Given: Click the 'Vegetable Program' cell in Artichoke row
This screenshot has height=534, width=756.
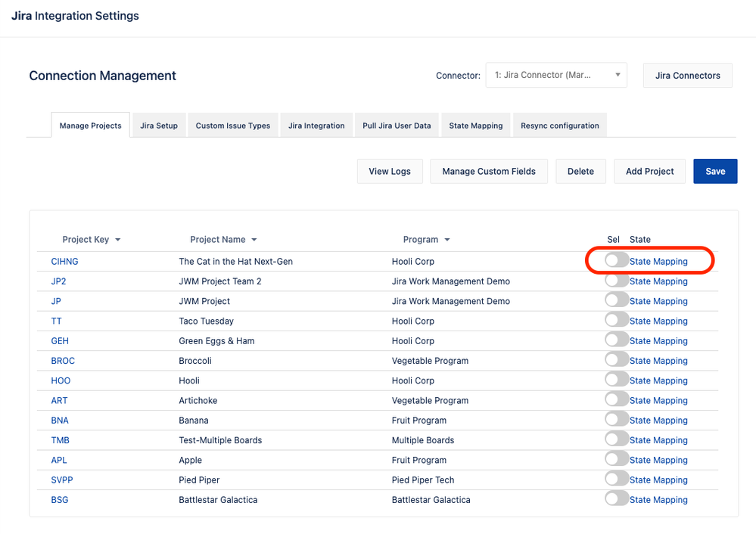Looking at the screenshot, I should (430, 401).
